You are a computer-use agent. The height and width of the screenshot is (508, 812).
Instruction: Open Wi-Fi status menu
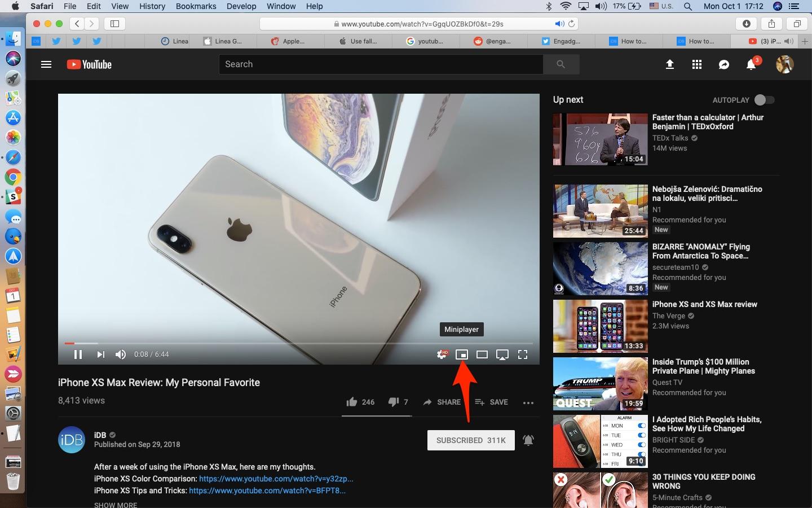point(566,6)
